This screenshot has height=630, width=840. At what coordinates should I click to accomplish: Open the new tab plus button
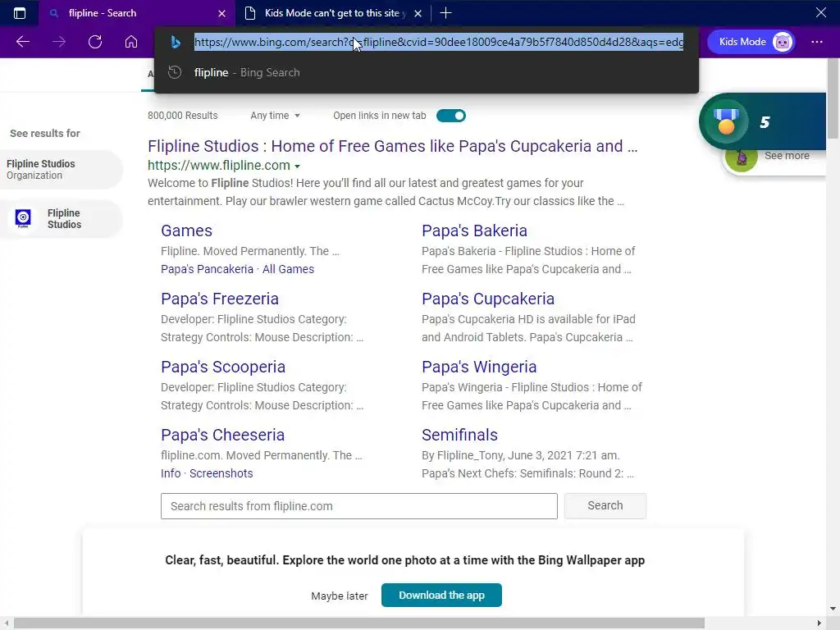(445, 13)
